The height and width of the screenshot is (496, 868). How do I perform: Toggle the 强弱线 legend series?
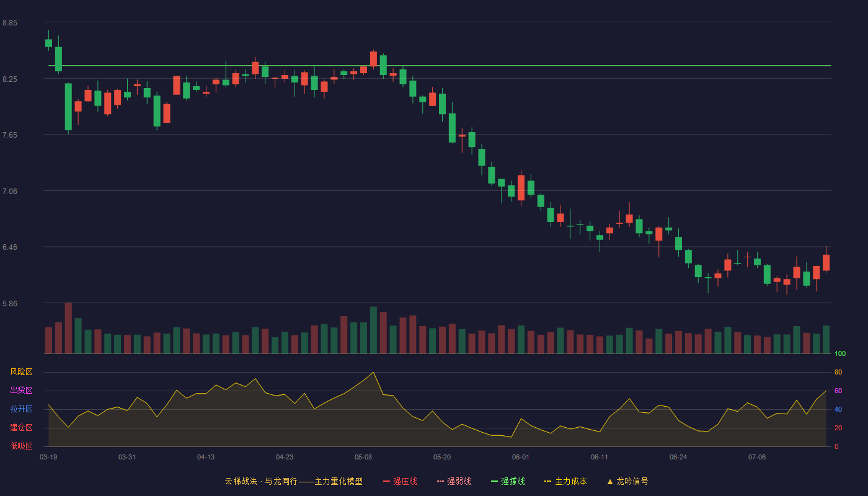point(454,481)
